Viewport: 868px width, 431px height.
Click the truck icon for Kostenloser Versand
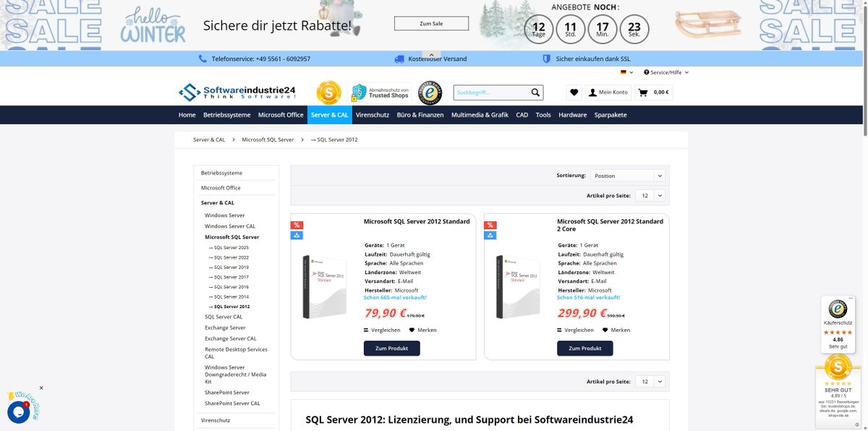pos(399,59)
